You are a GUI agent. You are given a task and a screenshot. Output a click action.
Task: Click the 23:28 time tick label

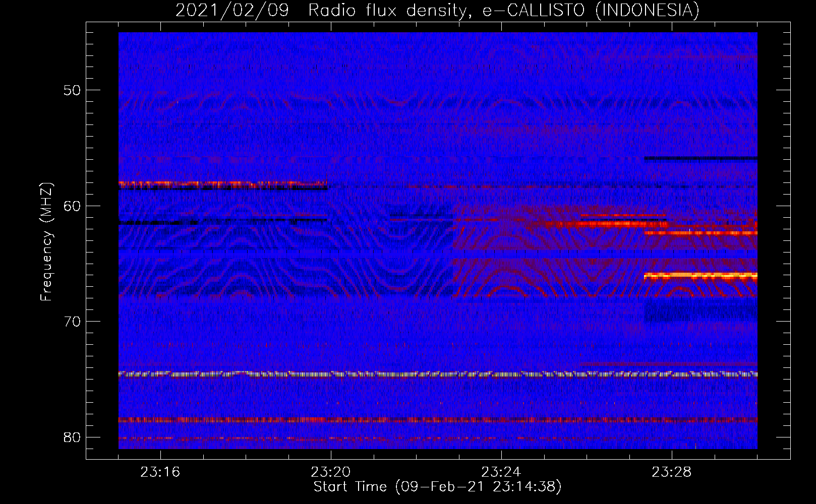(x=672, y=472)
